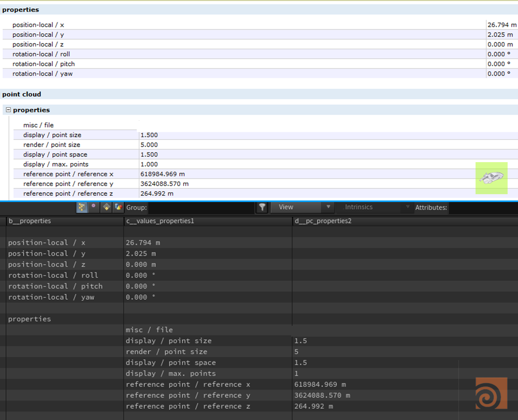Viewport: 518px width, 420px height.
Task: Click 'rotation-local / yaw' cell in spreadsheet
Action: 65,297
